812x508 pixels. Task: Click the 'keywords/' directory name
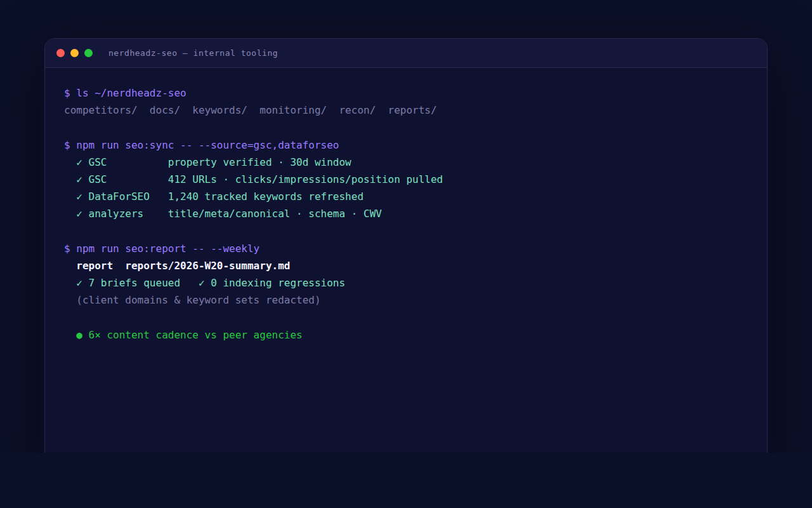219,110
